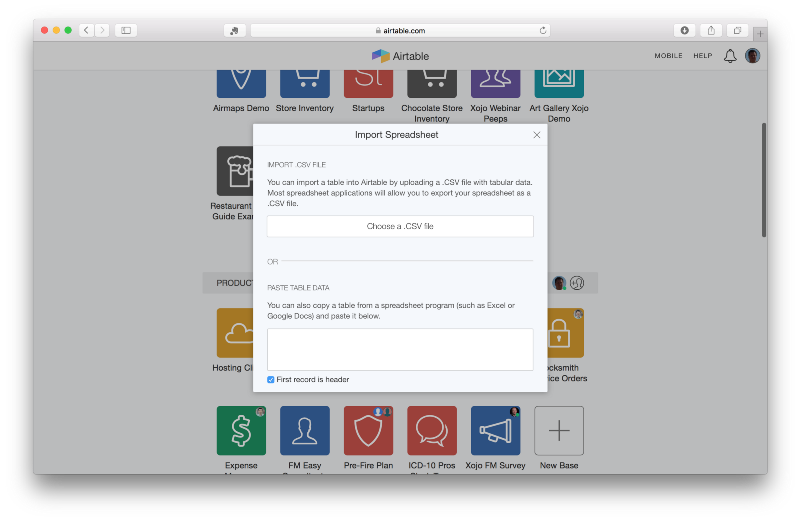
Task: Click Choose a .CSV file button
Action: point(400,226)
